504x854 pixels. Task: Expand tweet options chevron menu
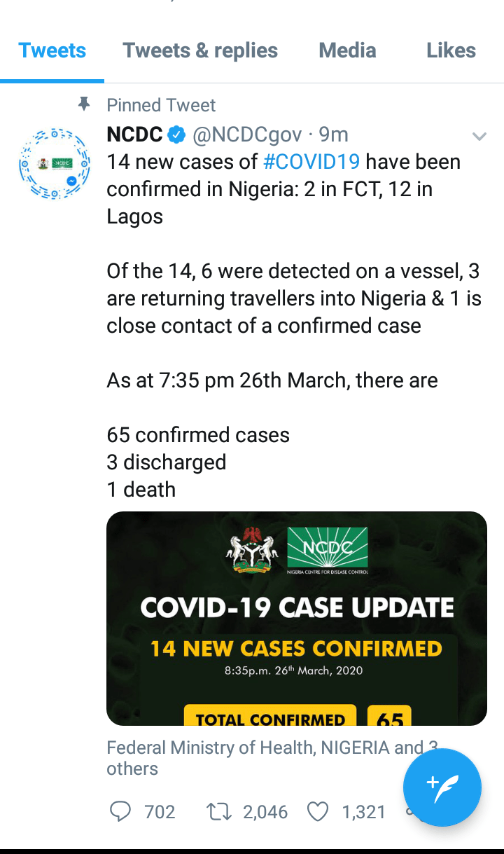pos(479,137)
